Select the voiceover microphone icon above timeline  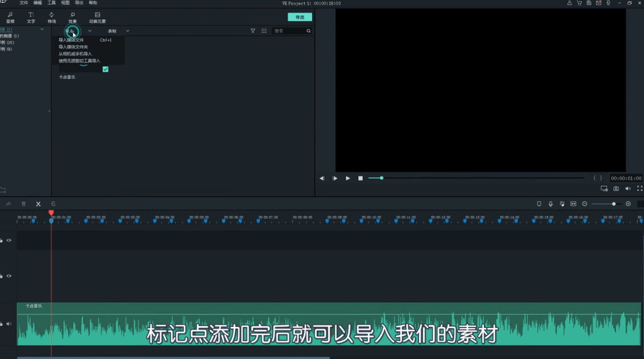[550, 204]
